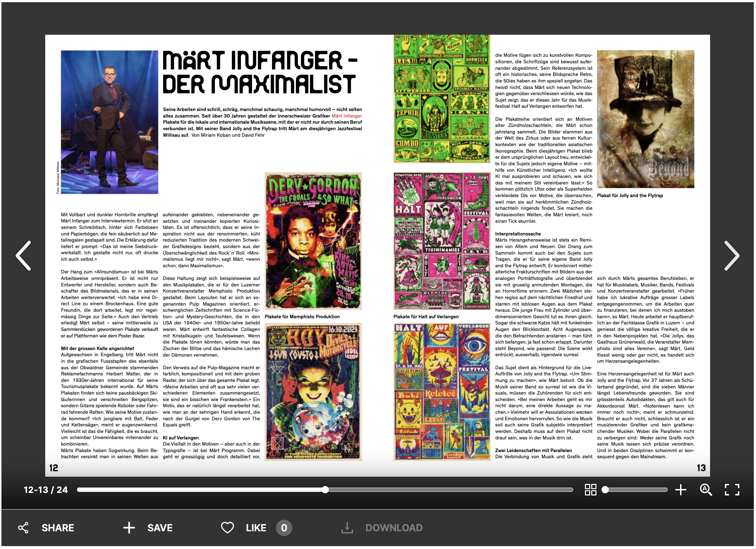Click subheading Zwei Leidenschaften mit Parallelen

click(534, 450)
